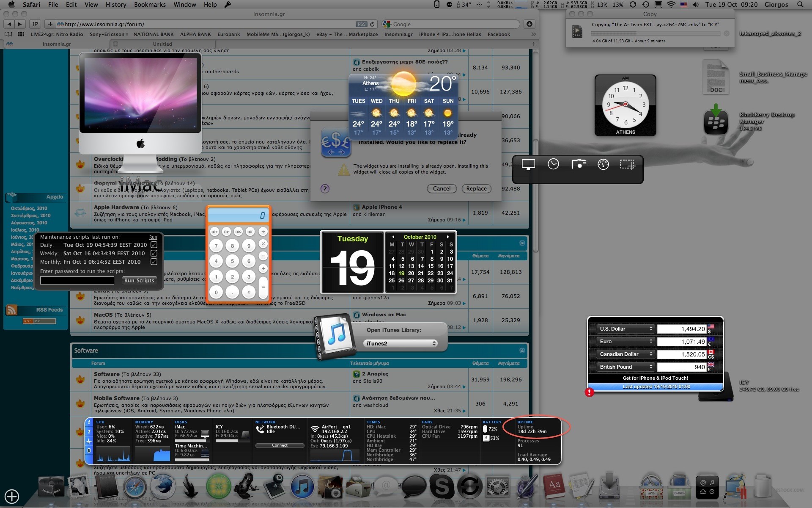Click the Safari downloads arrow button
This screenshot has height=508, width=812.
click(x=529, y=24)
